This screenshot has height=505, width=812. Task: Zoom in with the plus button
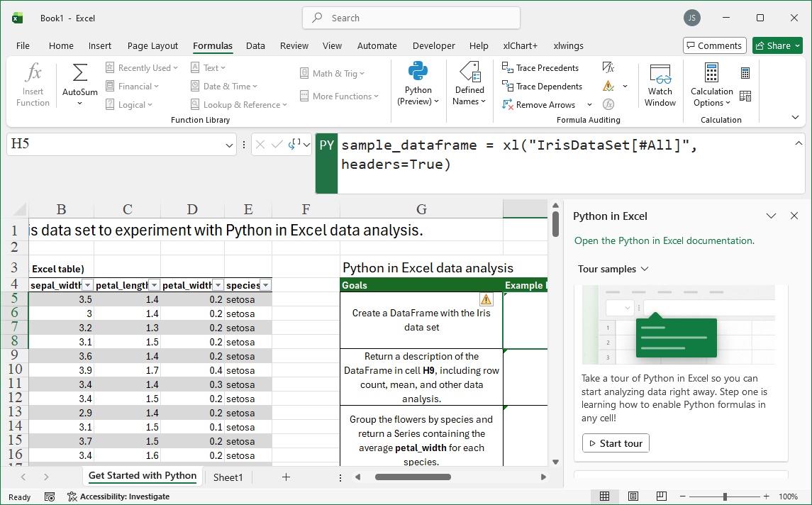click(x=766, y=496)
